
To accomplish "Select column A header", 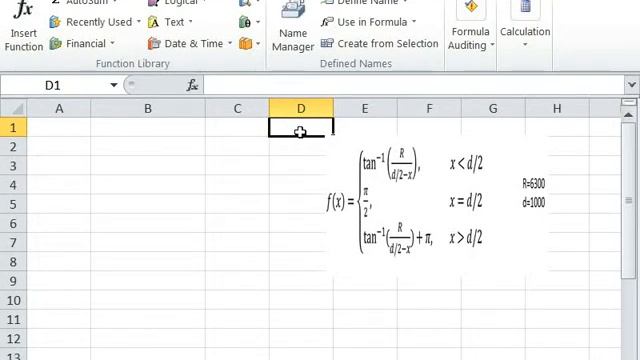I will (x=59, y=109).
